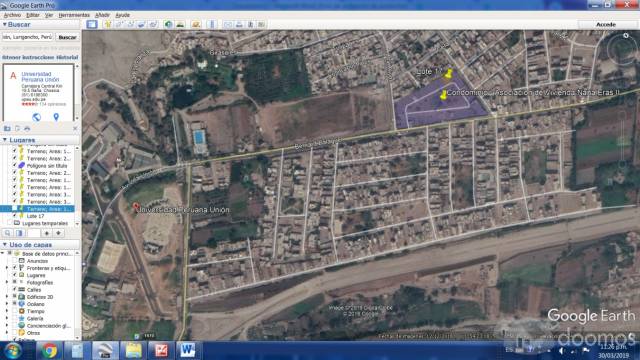Switch between Earth, Sky and planets icon
Screen dimensions: 640x360
196,24
